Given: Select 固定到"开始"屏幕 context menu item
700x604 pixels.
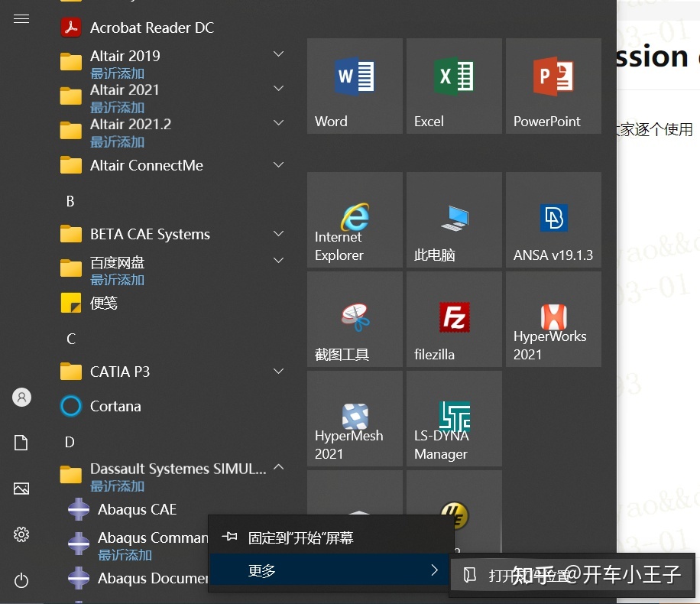Looking at the screenshot, I should coord(331,537).
